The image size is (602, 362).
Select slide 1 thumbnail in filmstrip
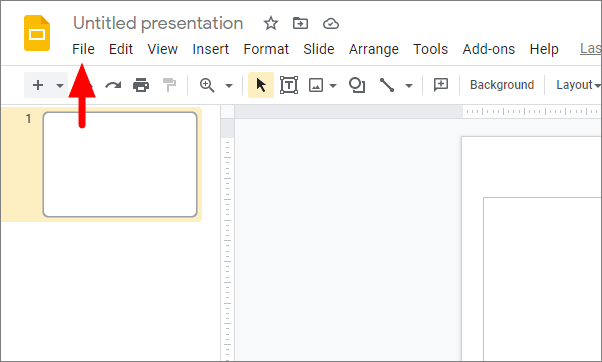120,164
